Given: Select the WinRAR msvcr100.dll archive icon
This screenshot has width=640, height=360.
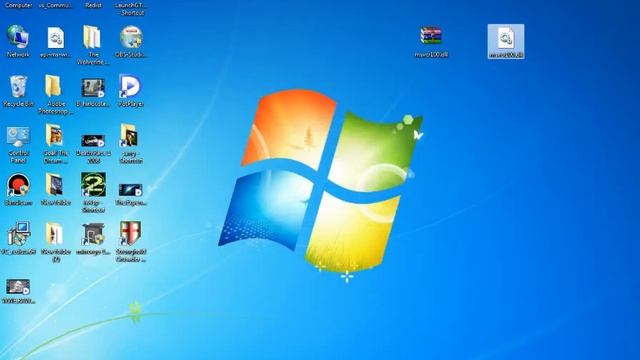Looking at the screenshot, I should 431,42.
